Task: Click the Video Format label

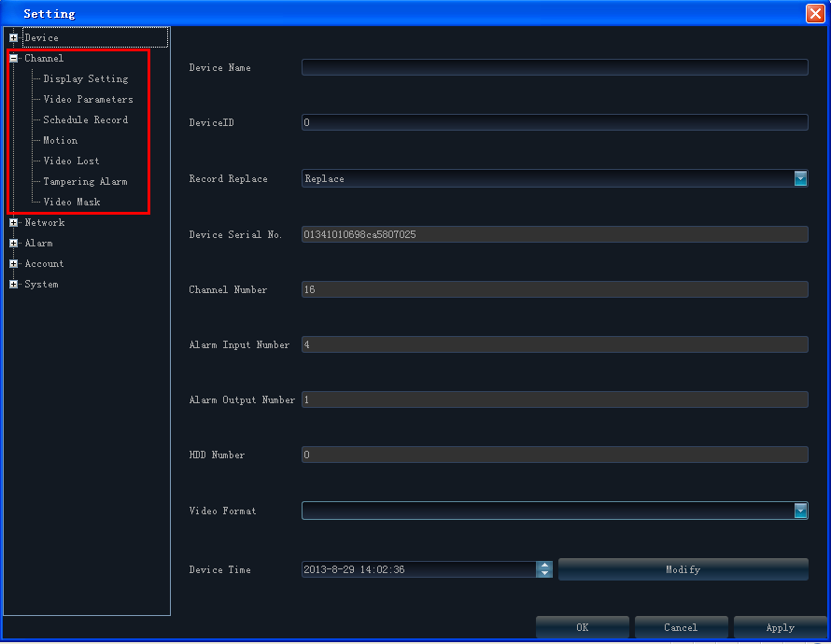Action: point(222,511)
